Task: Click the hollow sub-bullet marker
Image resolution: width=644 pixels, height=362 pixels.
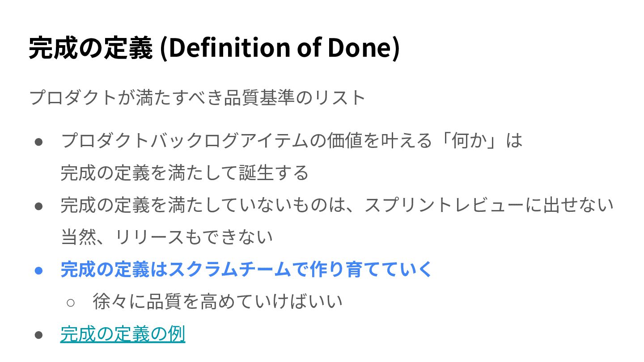Action: [x=71, y=303]
